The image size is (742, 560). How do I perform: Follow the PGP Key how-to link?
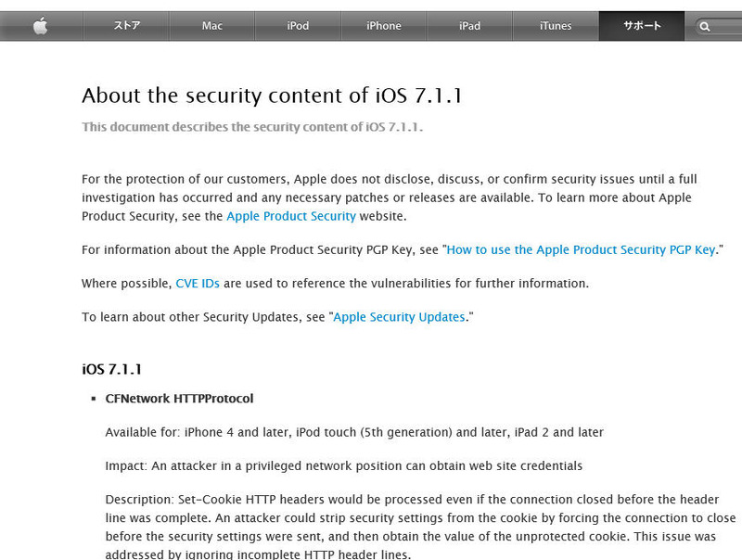point(582,249)
